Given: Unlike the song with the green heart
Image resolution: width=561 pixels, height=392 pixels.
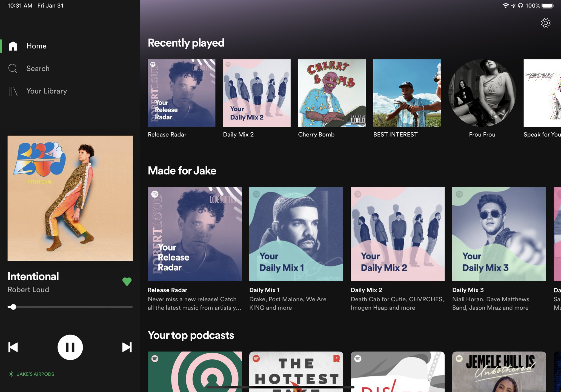Looking at the screenshot, I should (127, 282).
